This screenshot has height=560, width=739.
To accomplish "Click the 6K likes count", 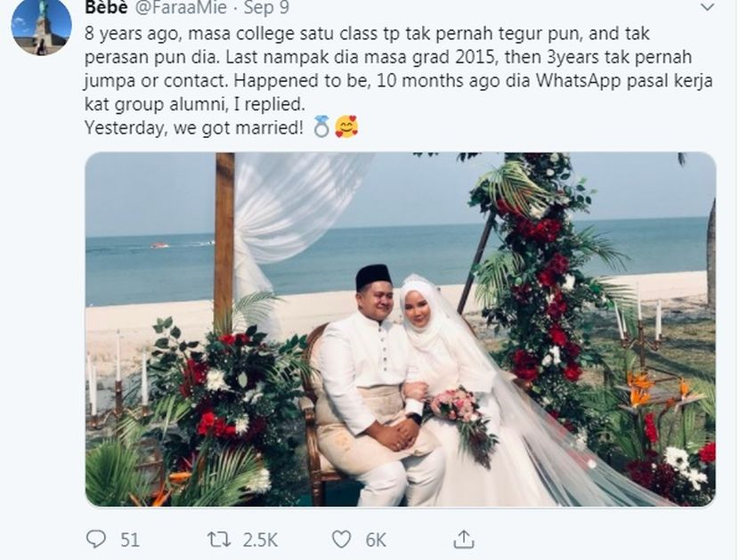I will coord(376,540).
